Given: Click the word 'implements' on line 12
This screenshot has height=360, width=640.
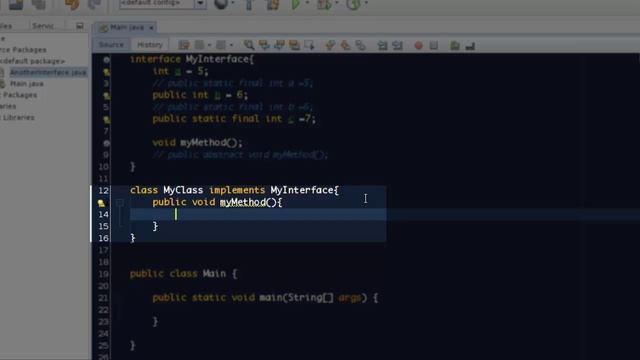Looking at the screenshot, I should (x=237, y=190).
